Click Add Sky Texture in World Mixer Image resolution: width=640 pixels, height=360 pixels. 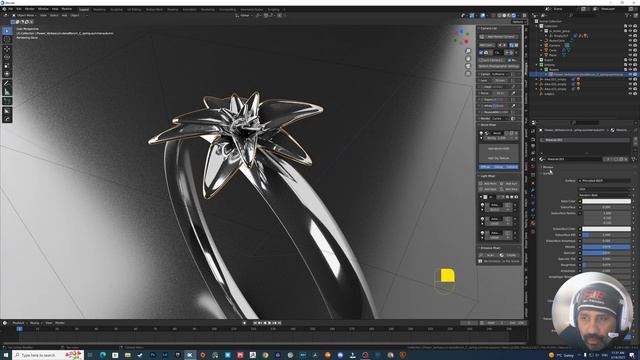click(x=499, y=158)
